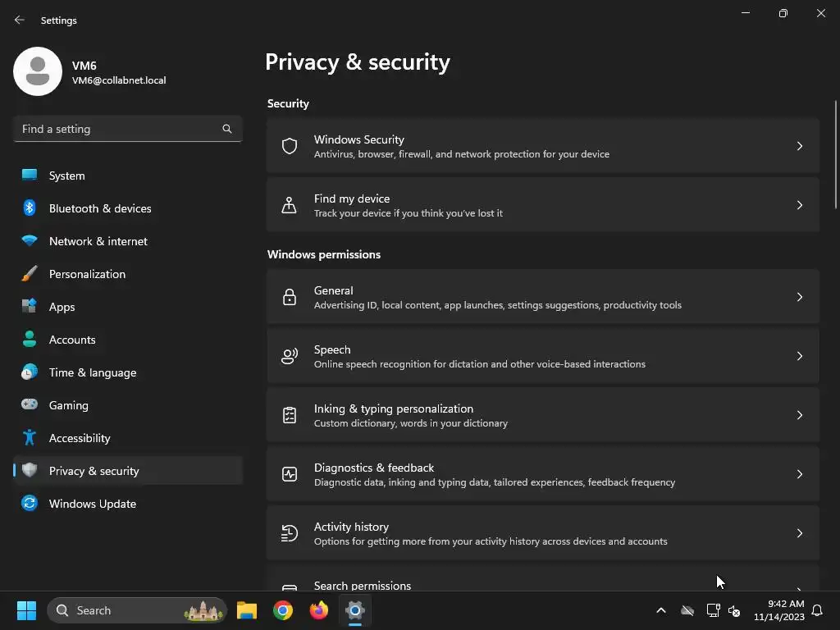840x630 pixels.
Task: Click the Speech recognition icon
Action: click(289, 356)
